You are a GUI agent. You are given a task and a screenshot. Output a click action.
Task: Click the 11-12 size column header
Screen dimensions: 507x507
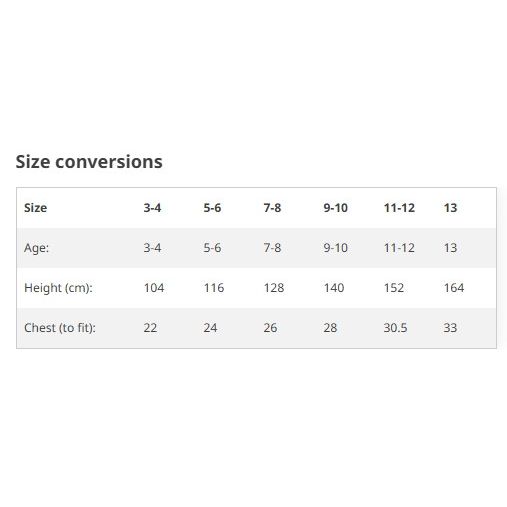399,208
